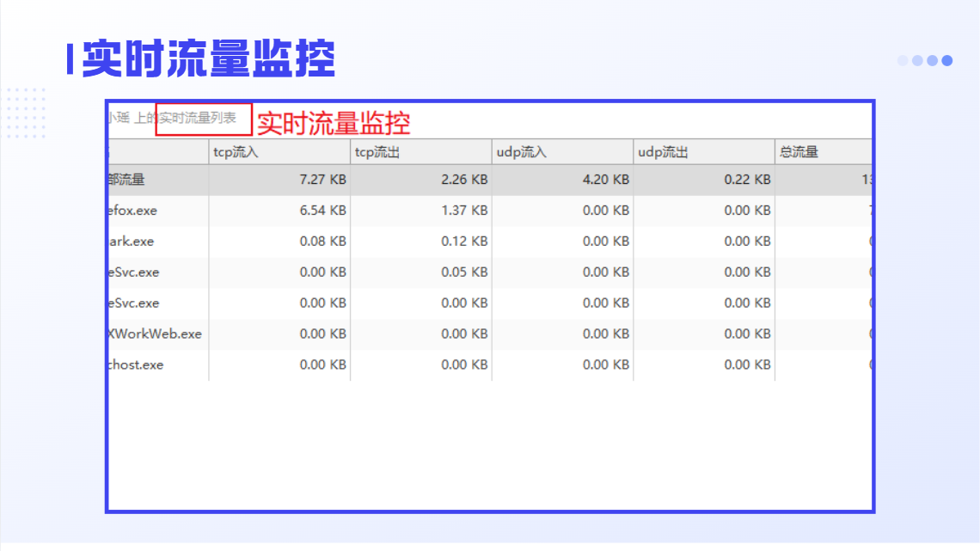Click chost.exe tcp流出 0.00 KB cell

coord(421,364)
